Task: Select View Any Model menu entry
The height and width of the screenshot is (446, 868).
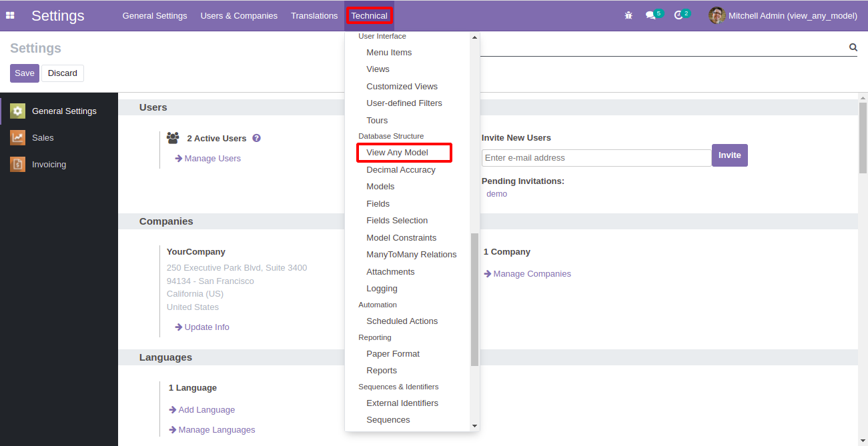Action: 398,153
